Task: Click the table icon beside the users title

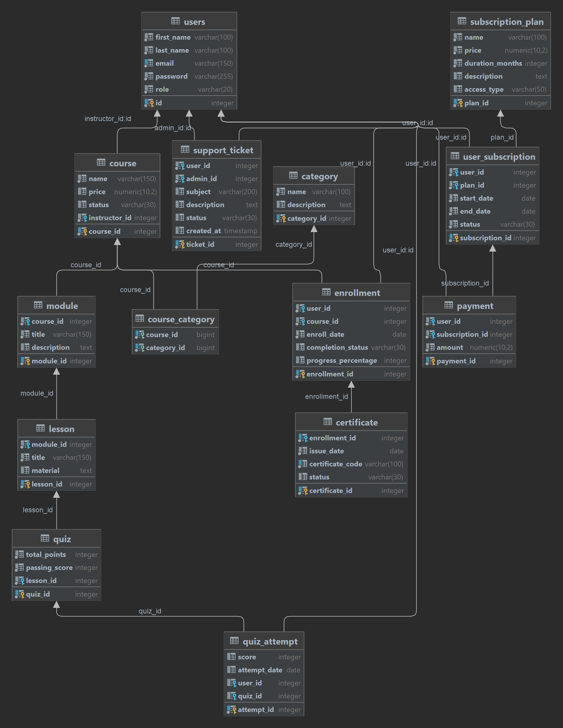Action: pyautogui.click(x=175, y=21)
